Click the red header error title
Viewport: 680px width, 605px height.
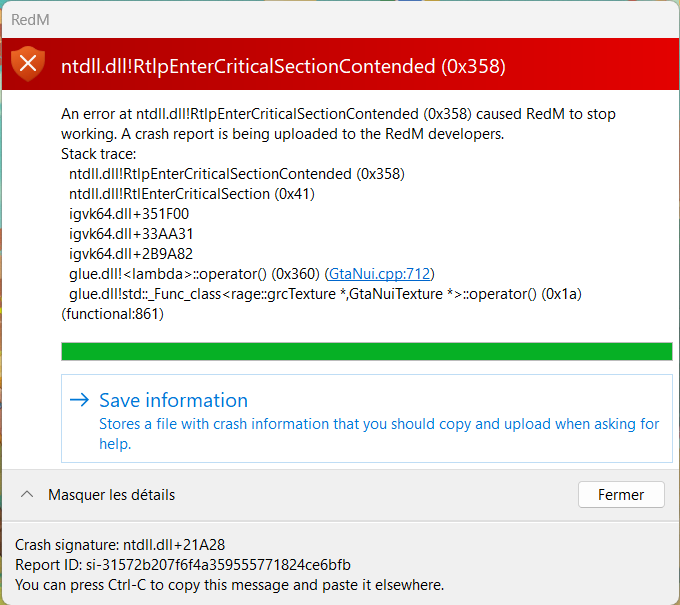(283, 66)
